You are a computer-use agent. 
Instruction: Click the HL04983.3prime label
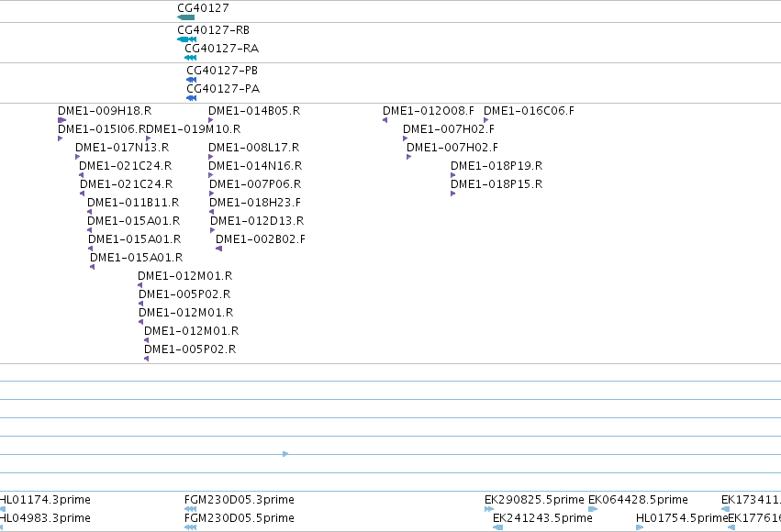[x=45, y=518]
